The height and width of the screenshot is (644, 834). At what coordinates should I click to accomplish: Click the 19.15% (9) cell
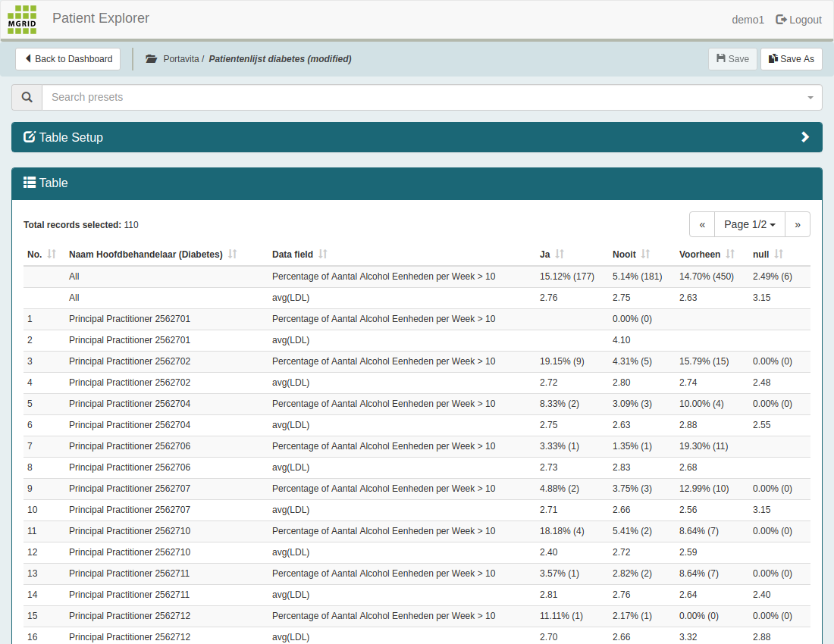point(562,361)
